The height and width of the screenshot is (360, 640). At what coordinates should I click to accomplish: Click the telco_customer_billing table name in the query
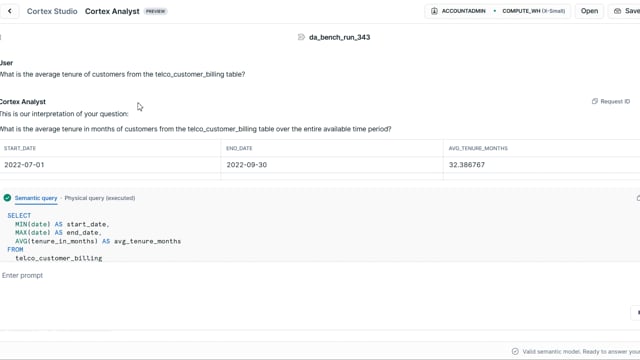point(59,258)
